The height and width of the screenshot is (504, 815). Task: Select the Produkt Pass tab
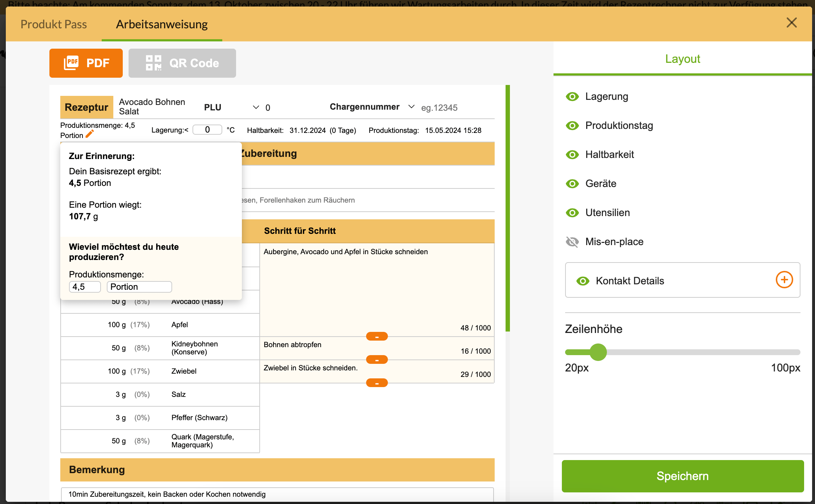pyautogui.click(x=53, y=24)
